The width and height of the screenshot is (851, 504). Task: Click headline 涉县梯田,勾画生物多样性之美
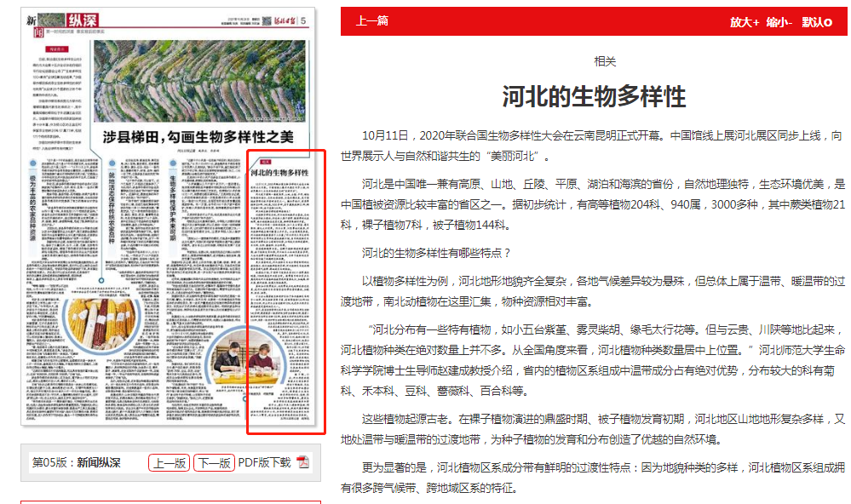point(198,136)
